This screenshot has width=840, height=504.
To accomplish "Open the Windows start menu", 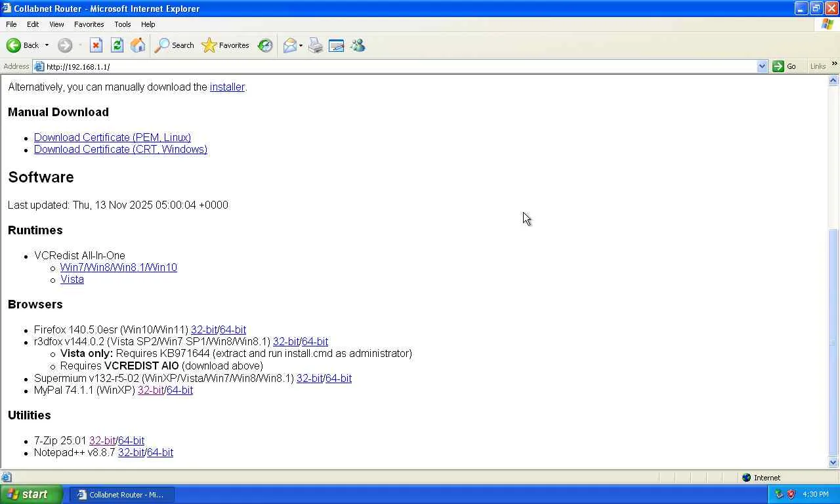I will (x=31, y=494).
